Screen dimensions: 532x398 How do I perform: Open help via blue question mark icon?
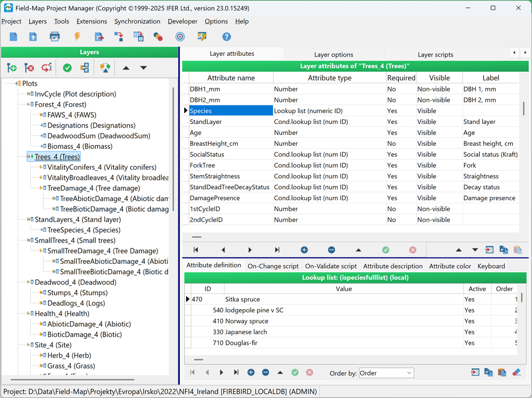coord(227,37)
